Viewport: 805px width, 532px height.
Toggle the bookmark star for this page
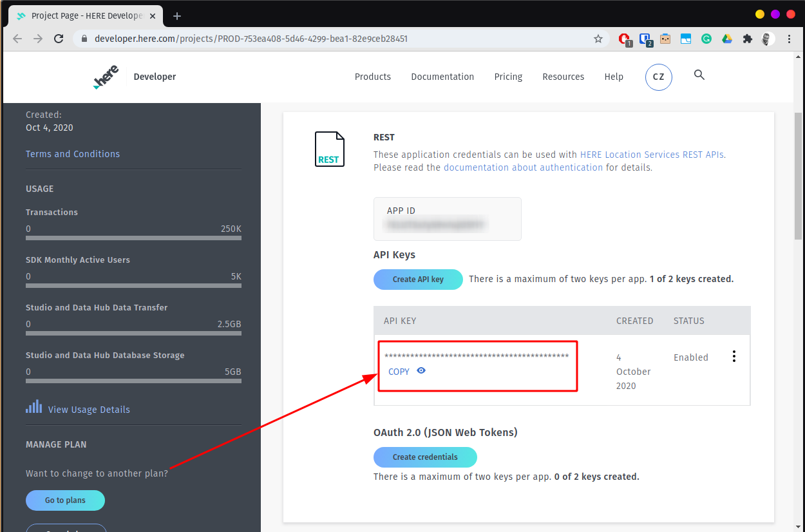598,39
